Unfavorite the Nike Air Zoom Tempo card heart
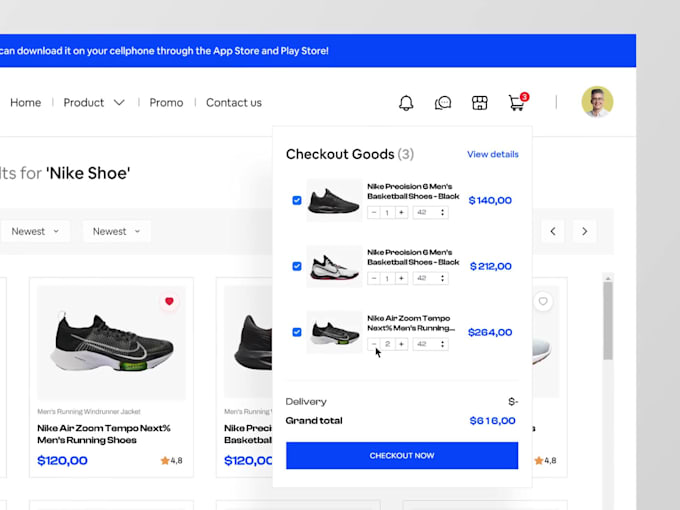 point(169,301)
